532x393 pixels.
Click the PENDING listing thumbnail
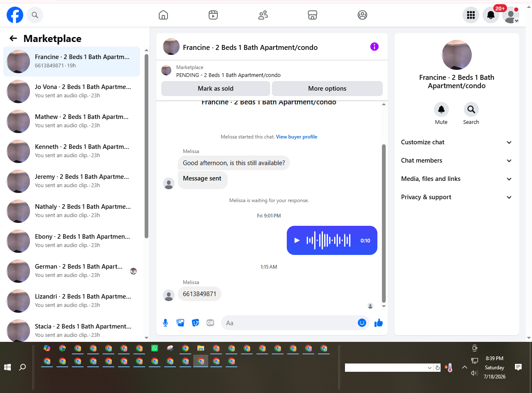coord(166,70)
